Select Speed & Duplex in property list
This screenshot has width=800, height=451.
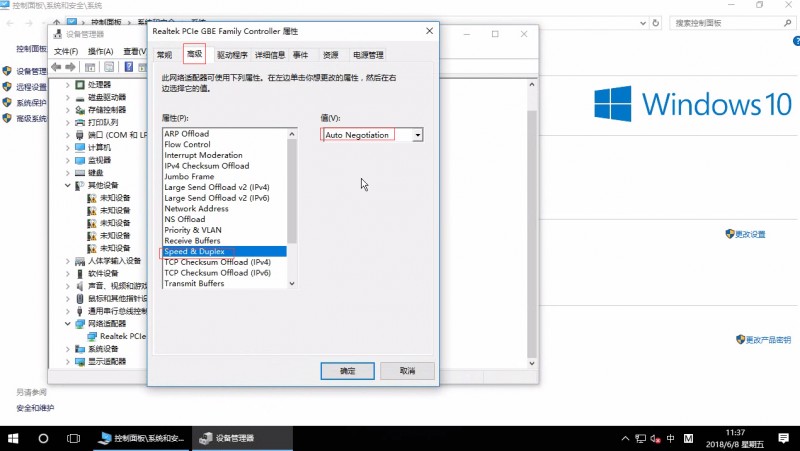pyautogui.click(x=224, y=252)
